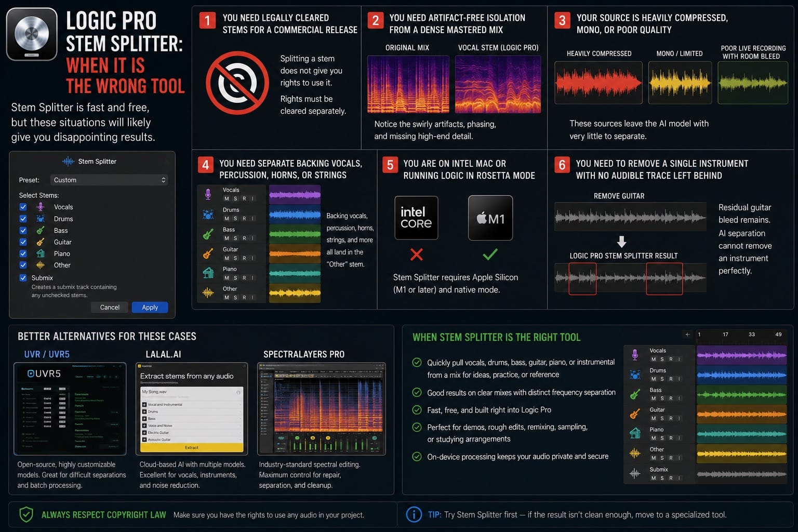The image size is (798, 532).
Task: Click the crossed-out copyright symbol
Action: 237,83
